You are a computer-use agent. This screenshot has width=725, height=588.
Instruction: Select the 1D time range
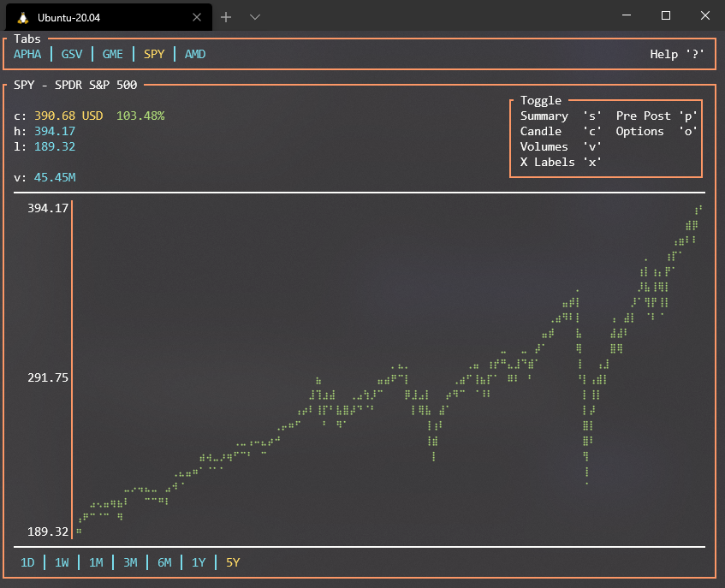point(27,562)
